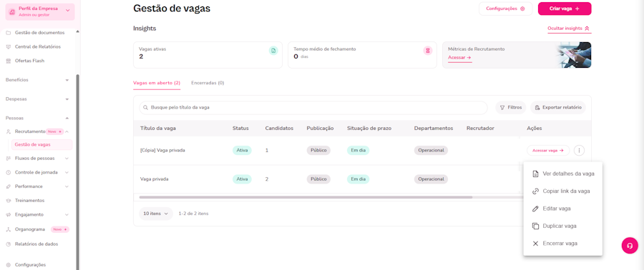Open the Filtros button
This screenshot has width=644, height=270.
click(x=510, y=107)
